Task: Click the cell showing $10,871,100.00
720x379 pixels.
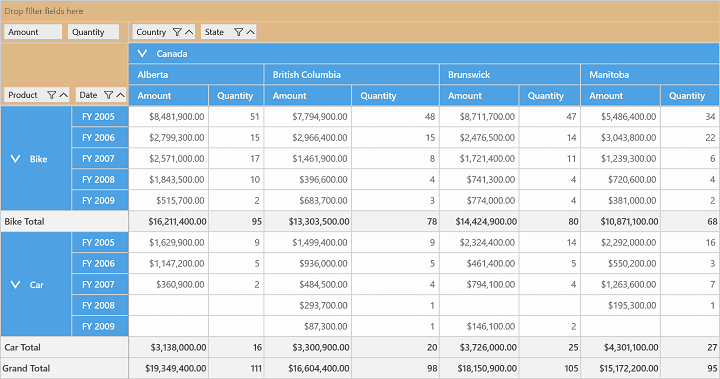Action: coord(621,221)
